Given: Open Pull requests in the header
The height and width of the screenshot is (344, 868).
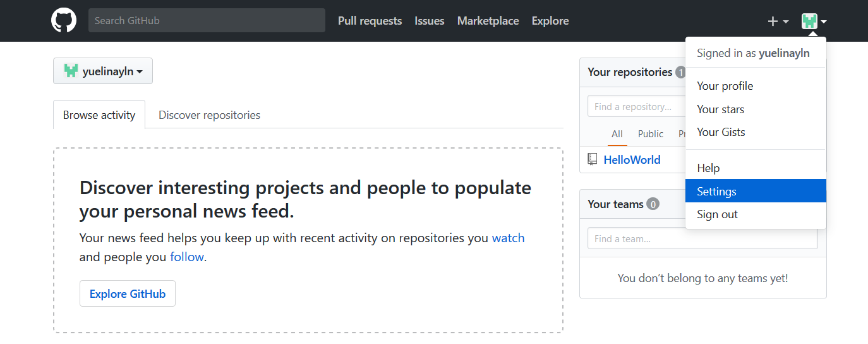Looking at the screenshot, I should click(x=370, y=21).
